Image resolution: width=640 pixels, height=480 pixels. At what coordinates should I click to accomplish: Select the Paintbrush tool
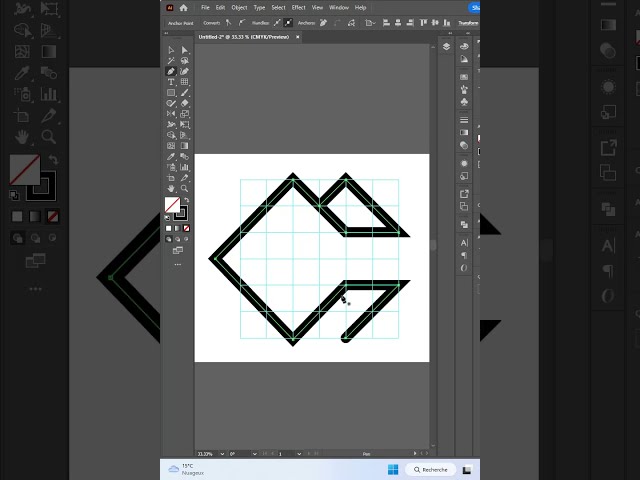click(184, 93)
